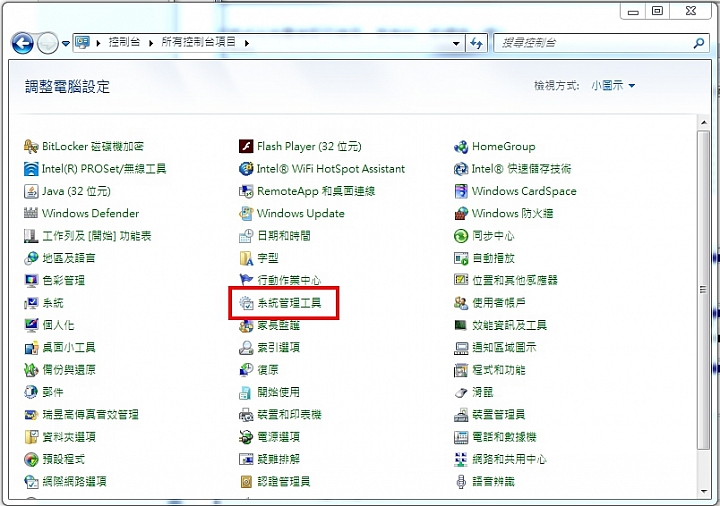
Task: Open the Windows 防火牆 icon
Action: (461, 213)
